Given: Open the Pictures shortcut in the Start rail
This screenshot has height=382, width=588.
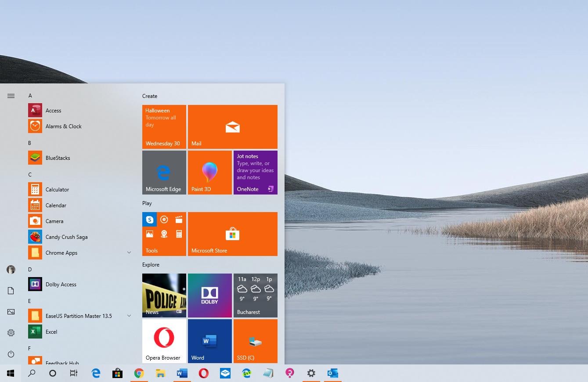Looking at the screenshot, I should point(11,312).
